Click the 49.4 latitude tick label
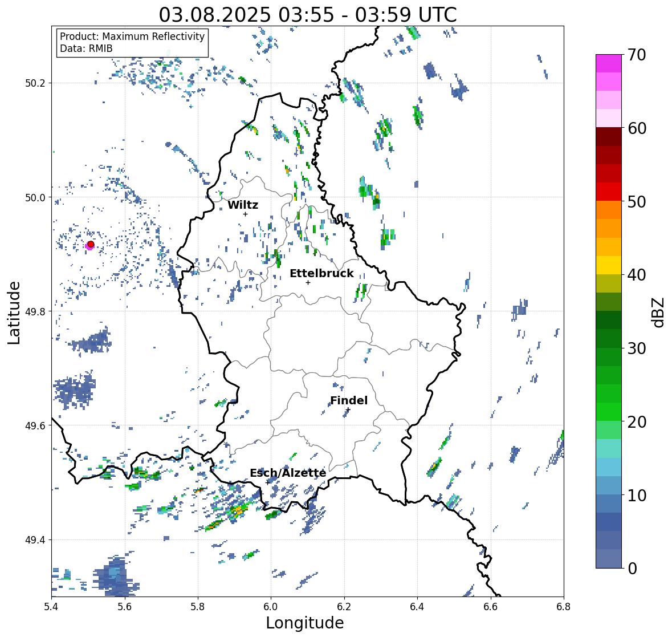Screen dimensions: 672x637 tap(36, 540)
